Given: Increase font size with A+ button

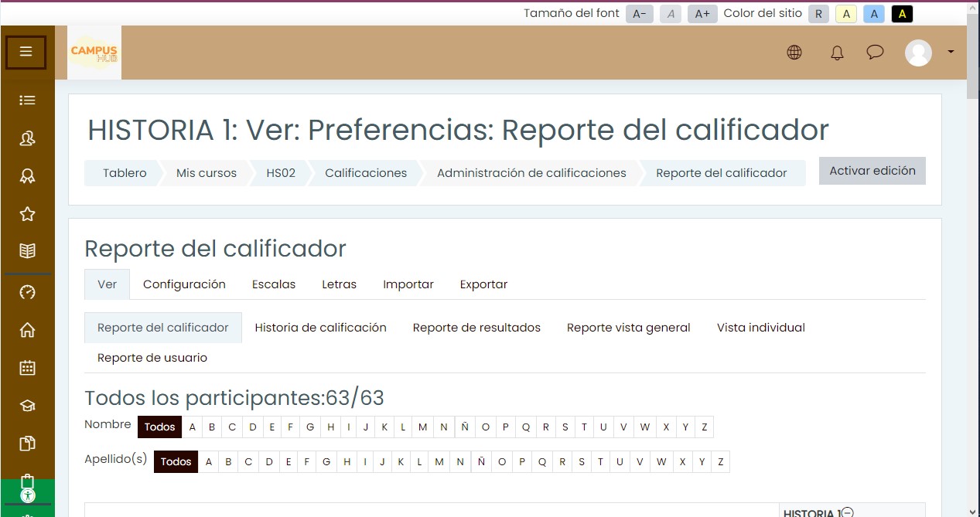Looking at the screenshot, I should [702, 14].
